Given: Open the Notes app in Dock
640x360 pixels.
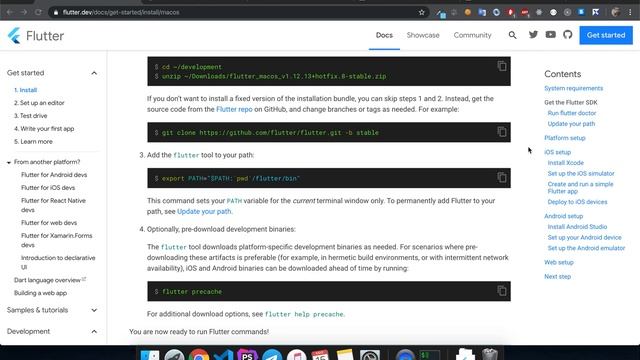Looking at the screenshot, I should (x=345, y=355).
